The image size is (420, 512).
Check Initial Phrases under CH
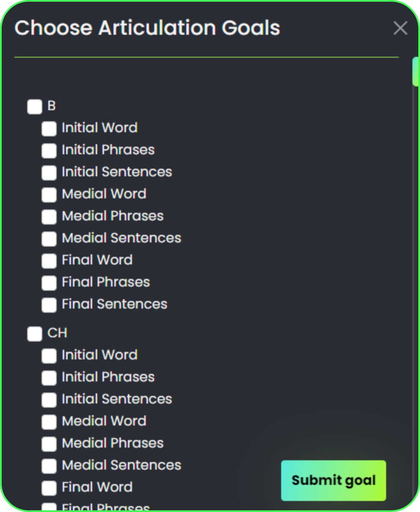coord(49,378)
